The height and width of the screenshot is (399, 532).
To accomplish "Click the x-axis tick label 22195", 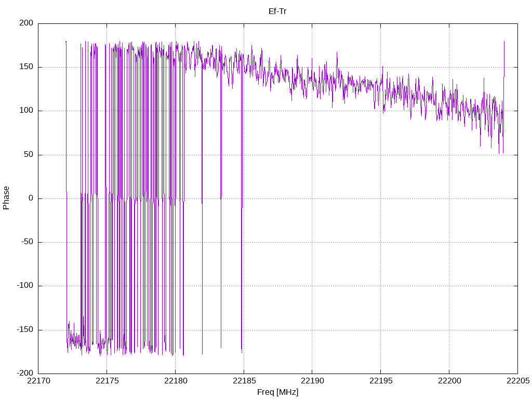I will coord(381,381).
